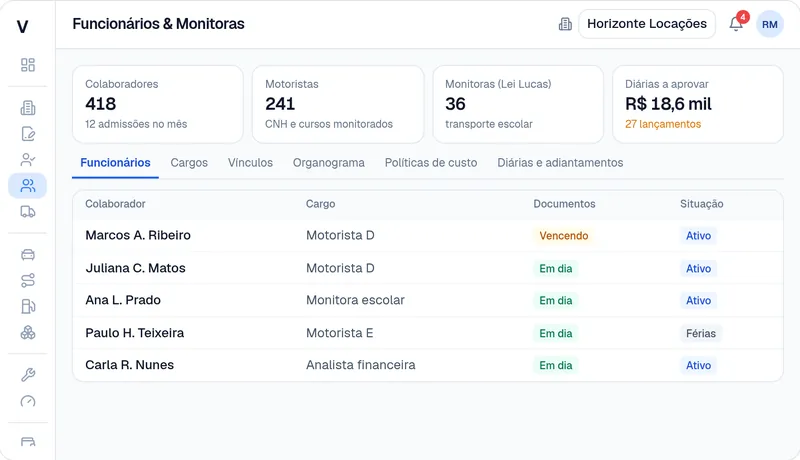Screen dimensions: 800x460
Task: Open employee Marcos A. Ribeiro
Action: [x=138, y=235]
